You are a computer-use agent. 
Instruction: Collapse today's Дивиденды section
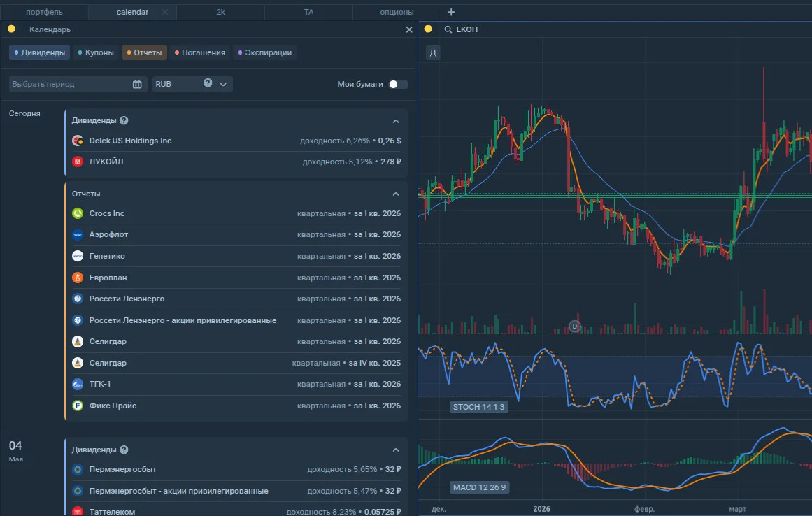tap(396, 120)
